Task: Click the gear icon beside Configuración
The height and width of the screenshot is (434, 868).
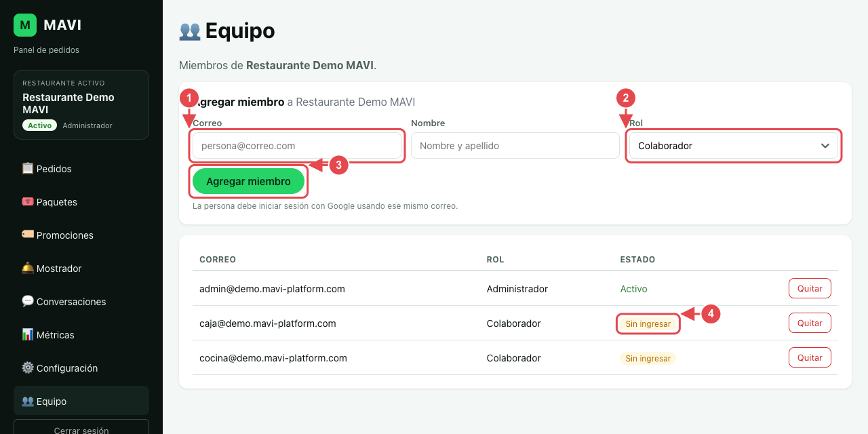Action: click(x=28, y=368)
